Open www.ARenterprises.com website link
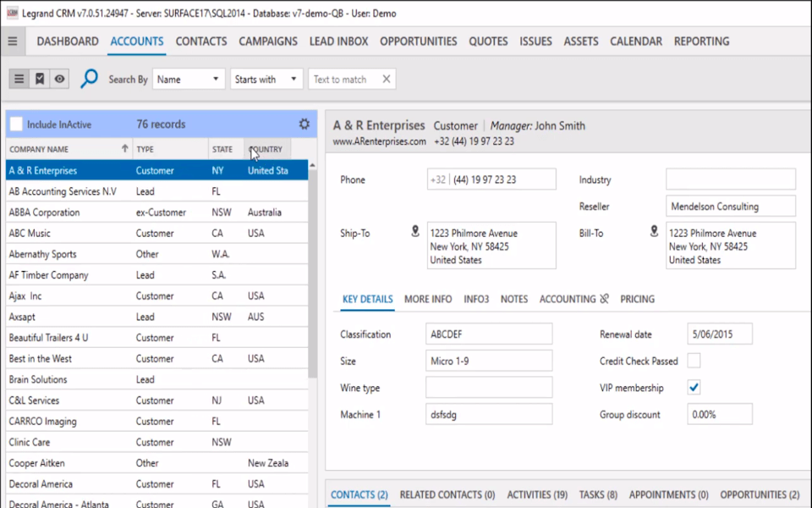 coord(380,141)
